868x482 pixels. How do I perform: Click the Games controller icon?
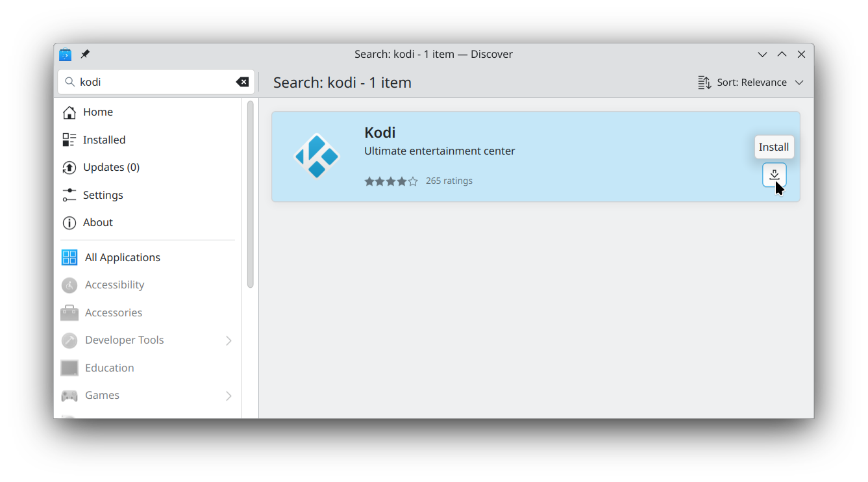(69, 396)
